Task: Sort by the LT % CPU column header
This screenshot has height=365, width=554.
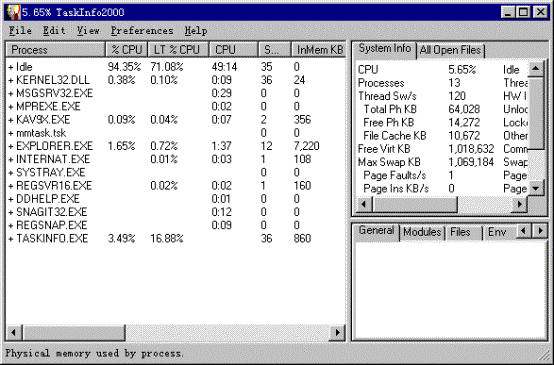Action: click(178, 50)
